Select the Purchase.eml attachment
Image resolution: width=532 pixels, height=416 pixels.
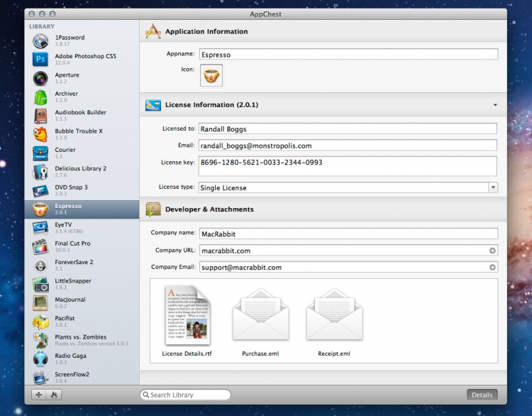260,321
